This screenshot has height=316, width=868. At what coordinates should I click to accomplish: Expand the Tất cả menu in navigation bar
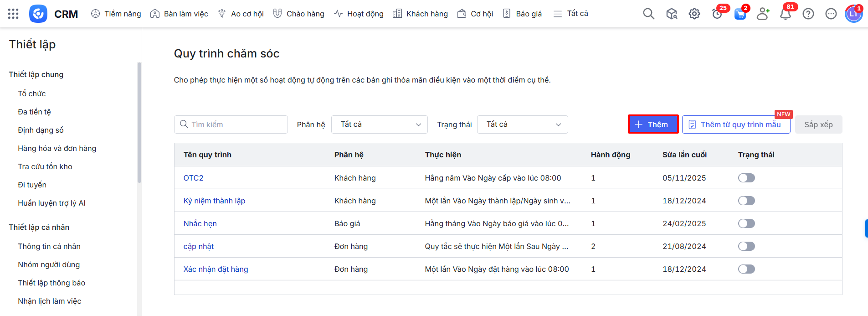[x=570, y=14]
